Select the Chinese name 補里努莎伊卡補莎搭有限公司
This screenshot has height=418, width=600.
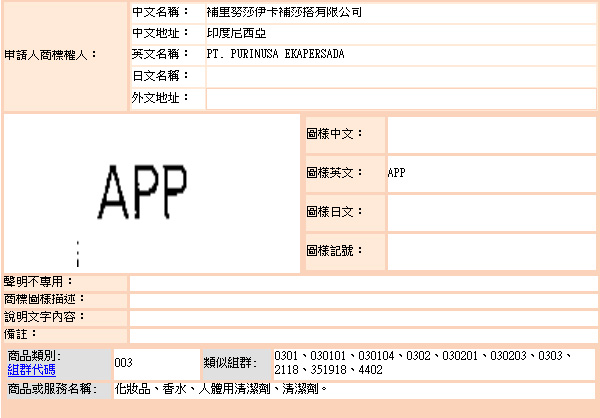(284, 12)
